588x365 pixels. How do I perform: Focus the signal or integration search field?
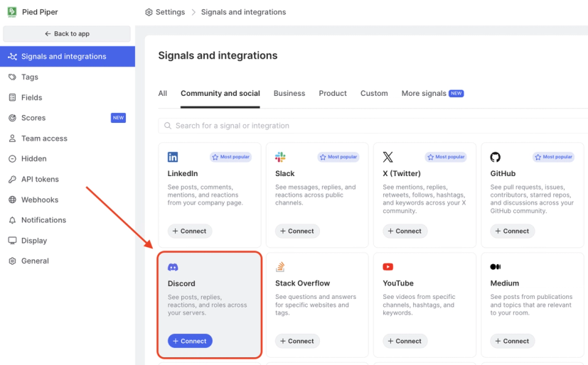tap(373, 126)
